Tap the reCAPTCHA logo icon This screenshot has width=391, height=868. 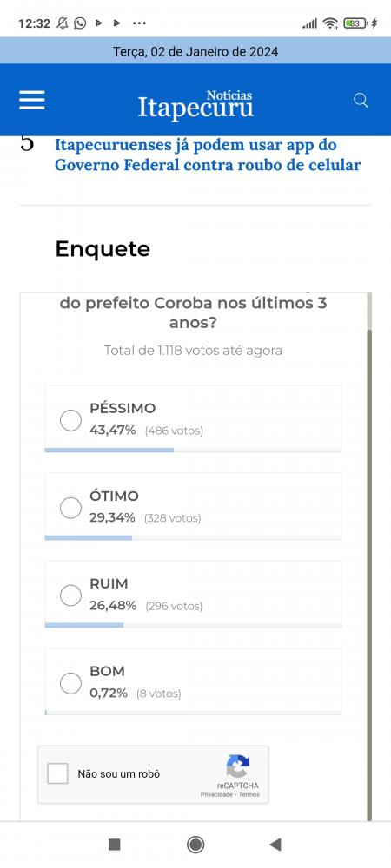click(x=237, y=766)
